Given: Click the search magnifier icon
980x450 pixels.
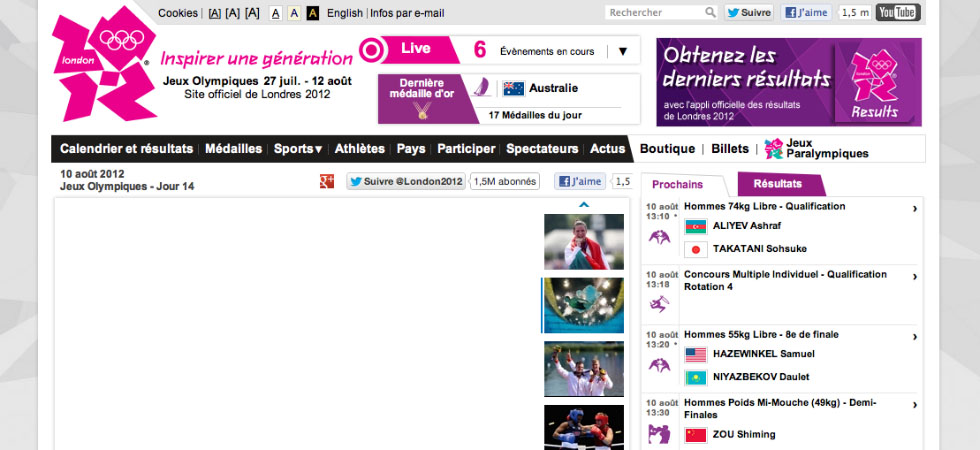Looking at the screenshot, I should click(x=710, y=13).
